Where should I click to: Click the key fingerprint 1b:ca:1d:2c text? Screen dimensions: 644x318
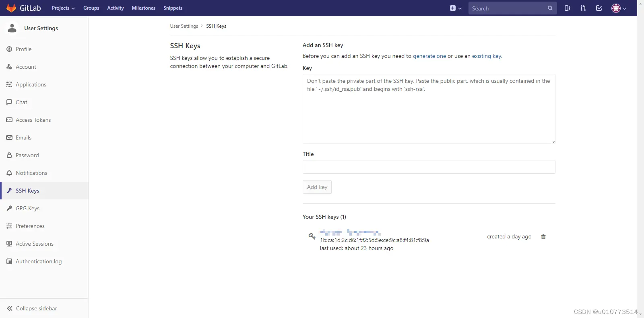click(374, 240)
